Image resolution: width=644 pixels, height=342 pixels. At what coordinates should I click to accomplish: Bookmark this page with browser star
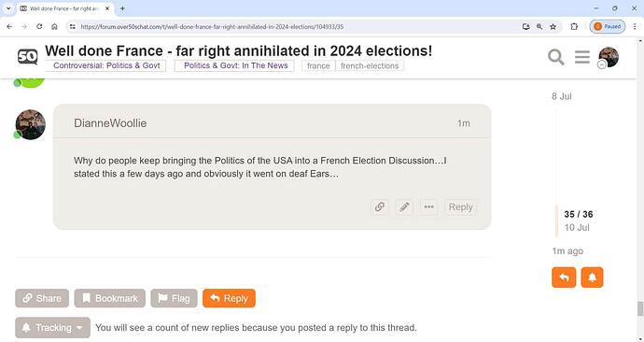point(553,27)
